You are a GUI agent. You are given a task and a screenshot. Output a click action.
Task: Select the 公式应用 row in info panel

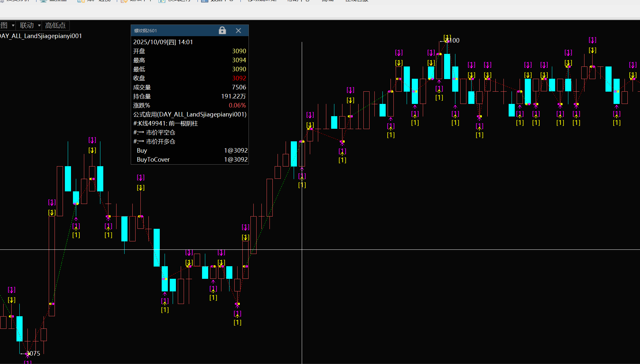(190, 114)
